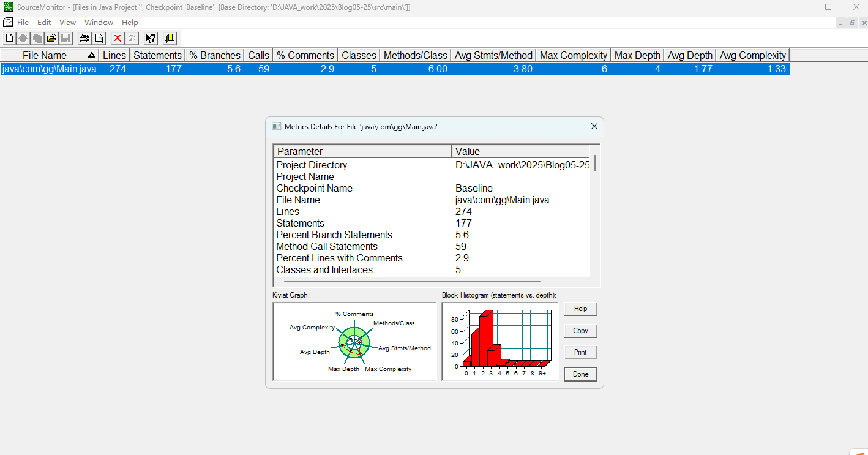Image resolution: width=868 pixels, height=455 pixels.
Task: Sort by the Max Complexity column header
Action: click(x=573, y=55)
